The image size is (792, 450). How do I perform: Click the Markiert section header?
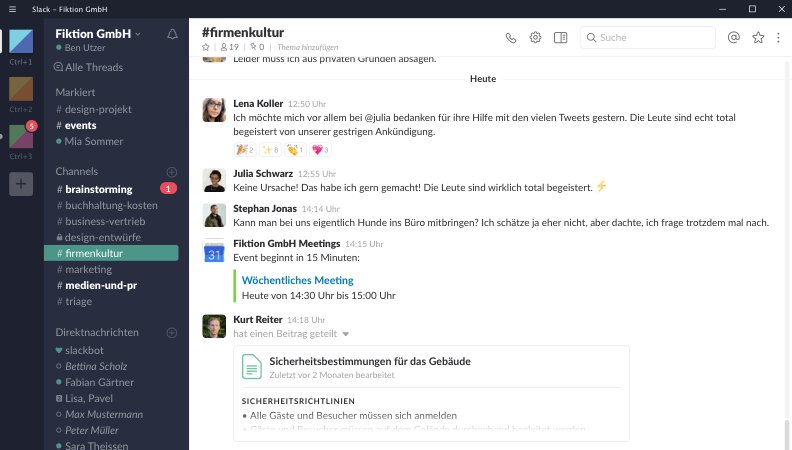[75, 92]
